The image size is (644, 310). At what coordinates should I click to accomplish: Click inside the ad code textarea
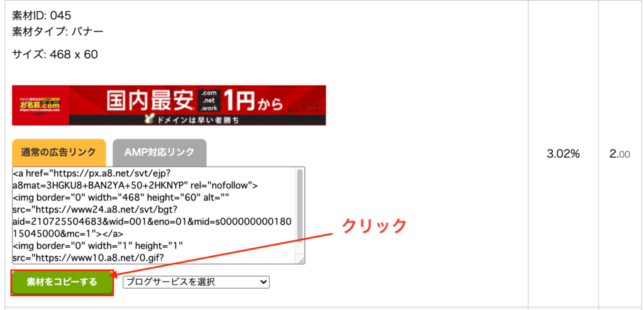151,215
